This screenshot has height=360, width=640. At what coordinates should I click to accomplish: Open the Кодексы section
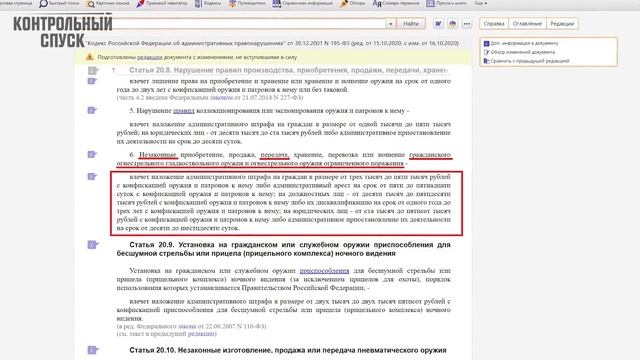pos(208,3)
